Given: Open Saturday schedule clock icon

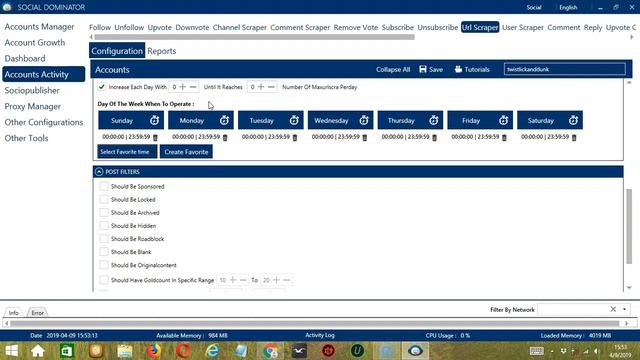Looking at the screenshot, I should click(x=573, y=120).
